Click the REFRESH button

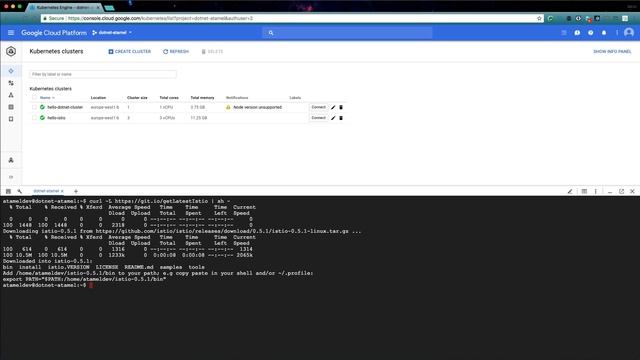[176, 51]
